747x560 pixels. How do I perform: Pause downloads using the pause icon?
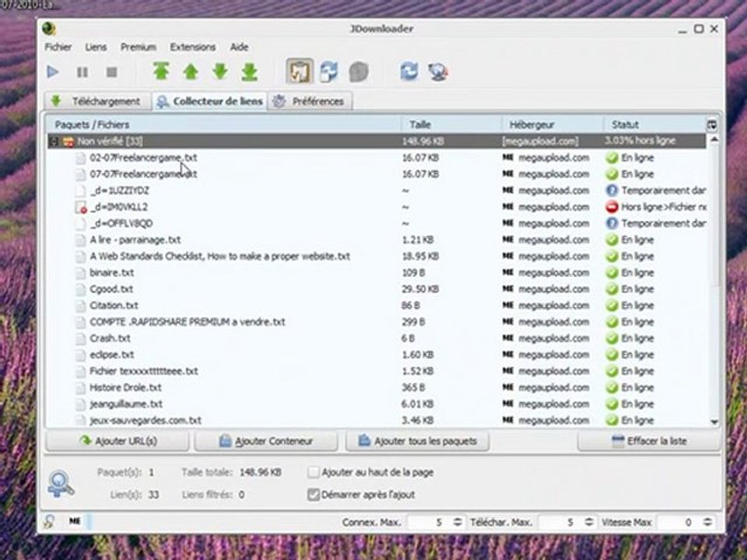point(82,72)
